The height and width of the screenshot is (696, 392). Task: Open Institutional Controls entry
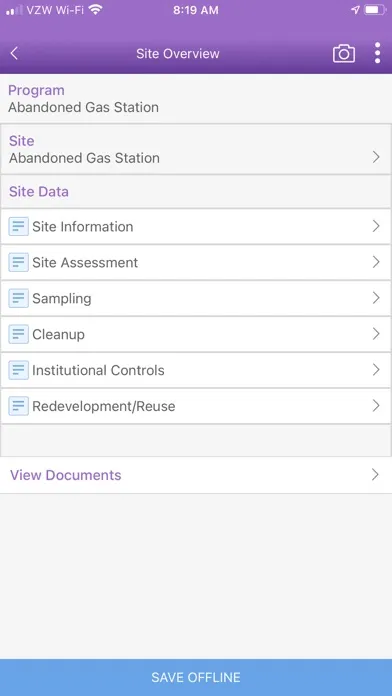tap(196, 370)
